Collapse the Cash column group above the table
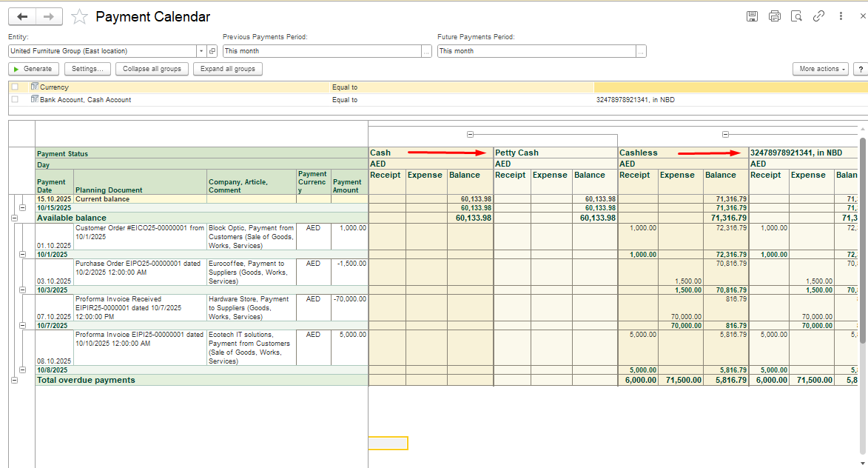The image size is (868, 468). [x=470, y=135]
